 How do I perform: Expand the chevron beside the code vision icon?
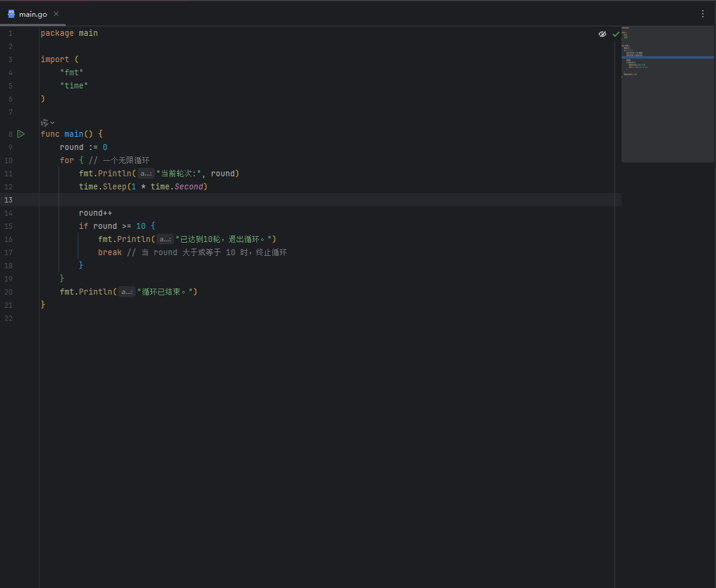click(x=53, y=122)
